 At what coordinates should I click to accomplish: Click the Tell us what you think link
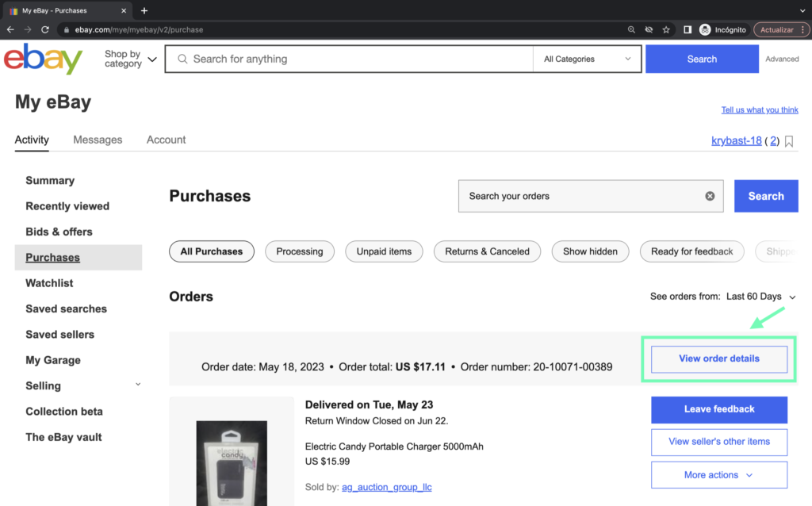759,109
